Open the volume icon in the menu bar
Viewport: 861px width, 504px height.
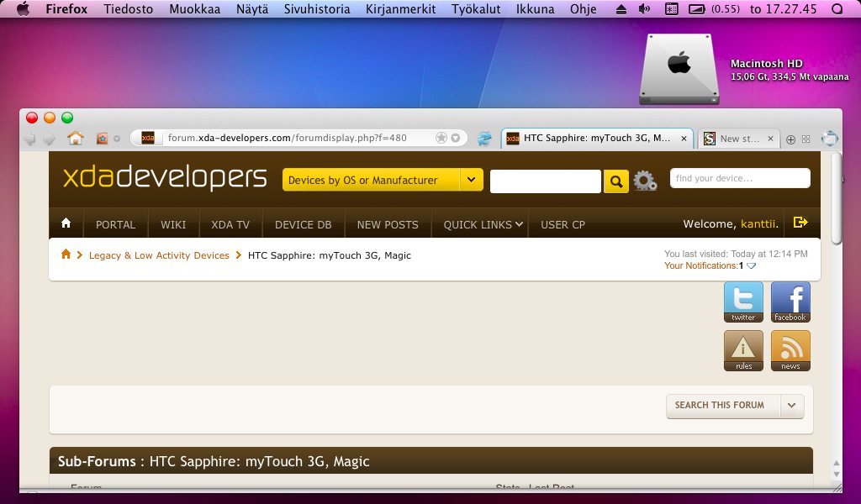tap(643, 9)
